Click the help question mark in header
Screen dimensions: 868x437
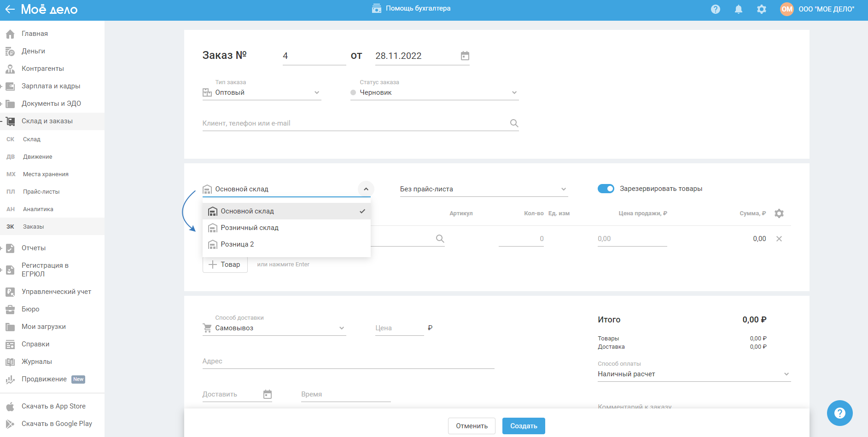click(715, 9)
